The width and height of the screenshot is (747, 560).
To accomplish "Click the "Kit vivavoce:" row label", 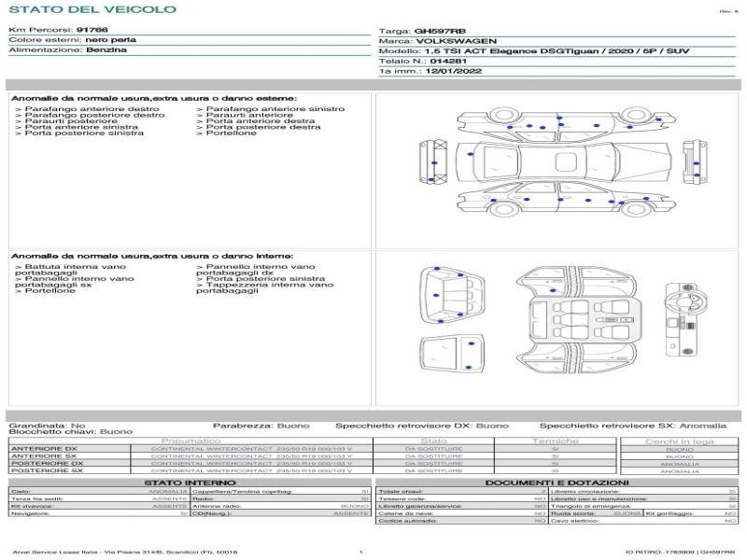I will pos(32,506).
